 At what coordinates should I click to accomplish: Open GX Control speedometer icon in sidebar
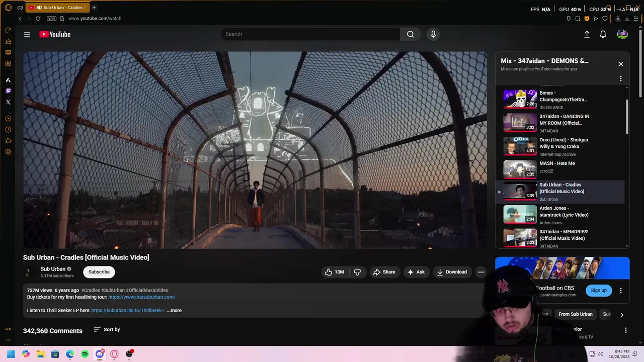[x=8, y=31]
